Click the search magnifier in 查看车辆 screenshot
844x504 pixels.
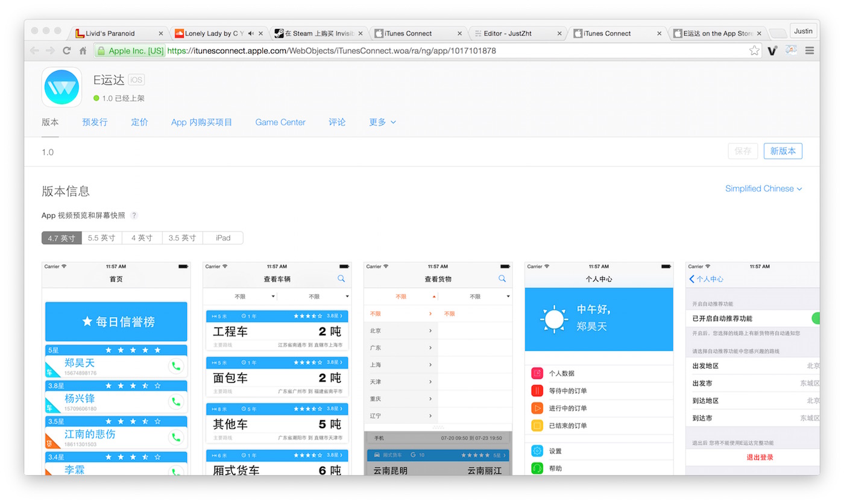coord(341,279)
